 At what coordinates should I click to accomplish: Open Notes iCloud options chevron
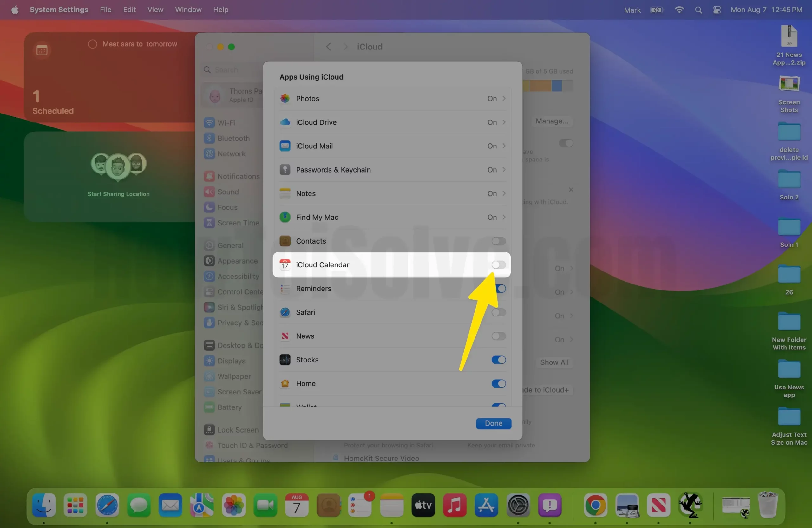click(504, 193)
